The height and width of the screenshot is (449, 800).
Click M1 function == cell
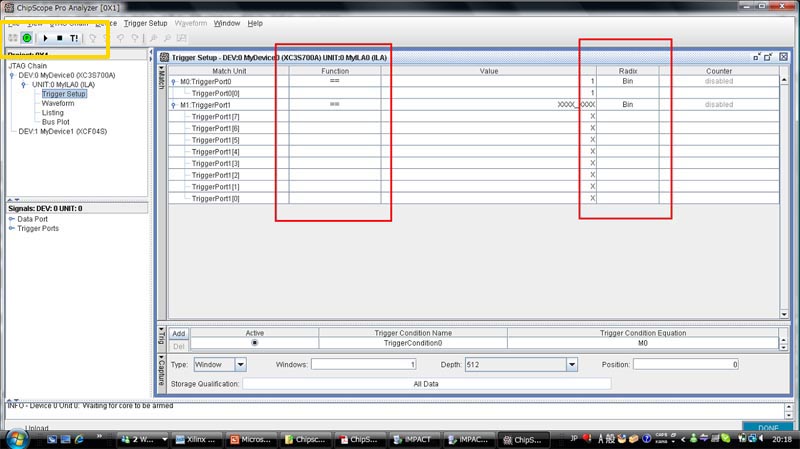(x=335, y=105)
